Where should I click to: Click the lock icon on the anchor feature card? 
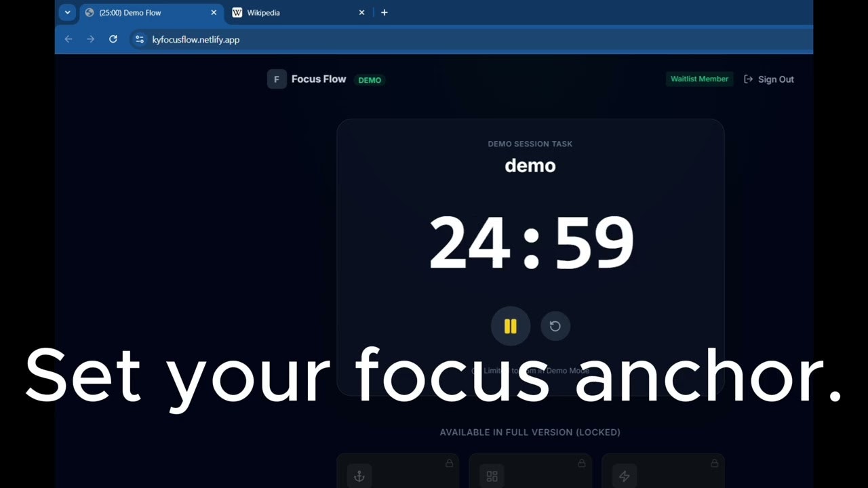(449, 464)
